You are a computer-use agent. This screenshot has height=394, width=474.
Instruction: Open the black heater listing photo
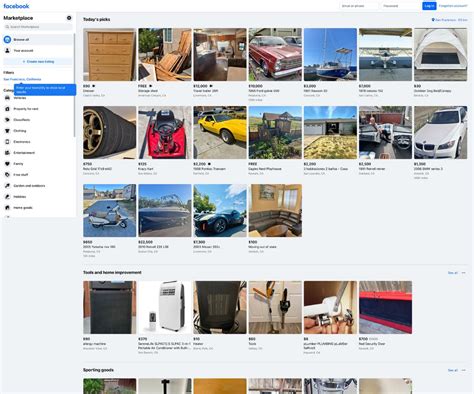click(220, 307)
